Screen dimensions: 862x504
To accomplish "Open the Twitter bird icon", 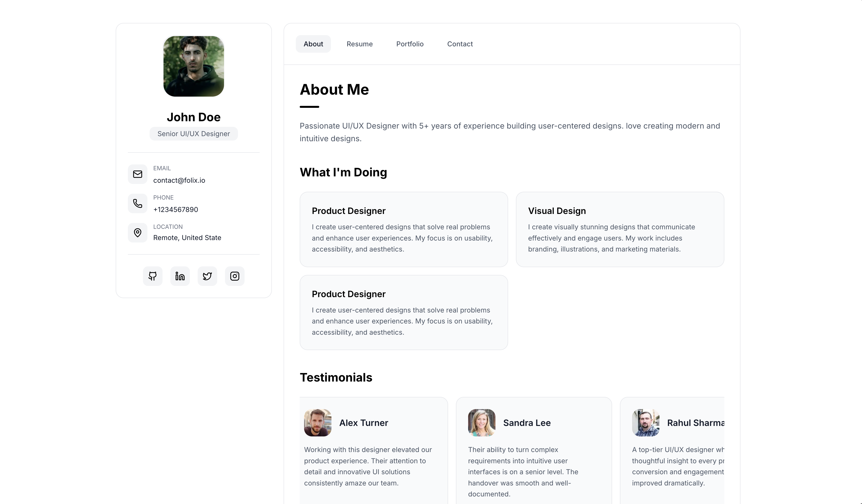I will point(207,276).
